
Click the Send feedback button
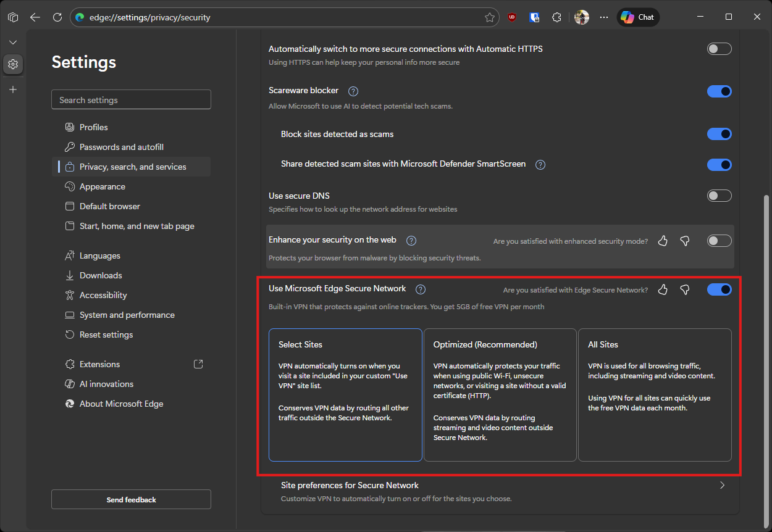[x=131, y=500]
